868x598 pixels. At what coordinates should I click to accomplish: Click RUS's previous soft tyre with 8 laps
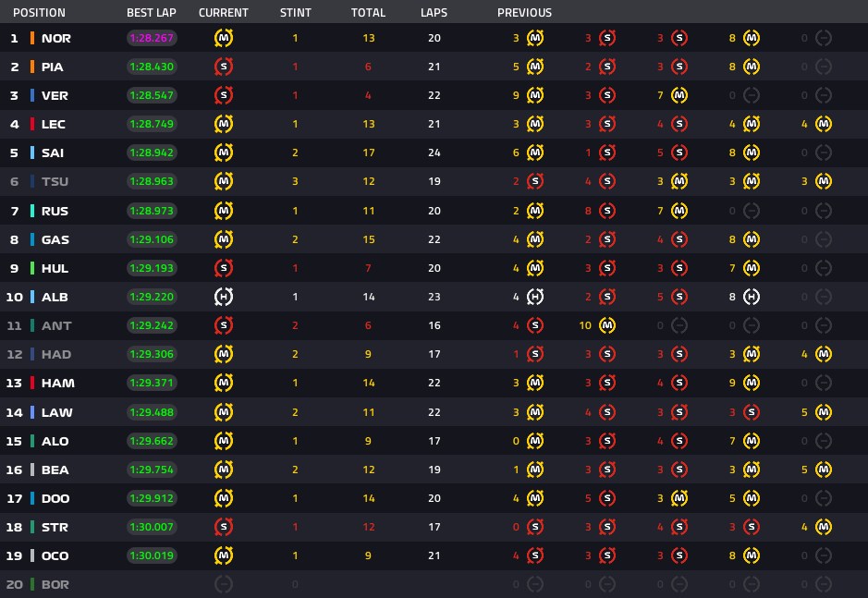(607, 211)
